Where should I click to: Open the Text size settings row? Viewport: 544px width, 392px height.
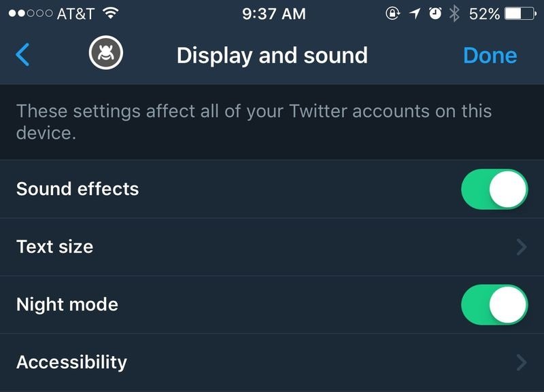point(272,247)
